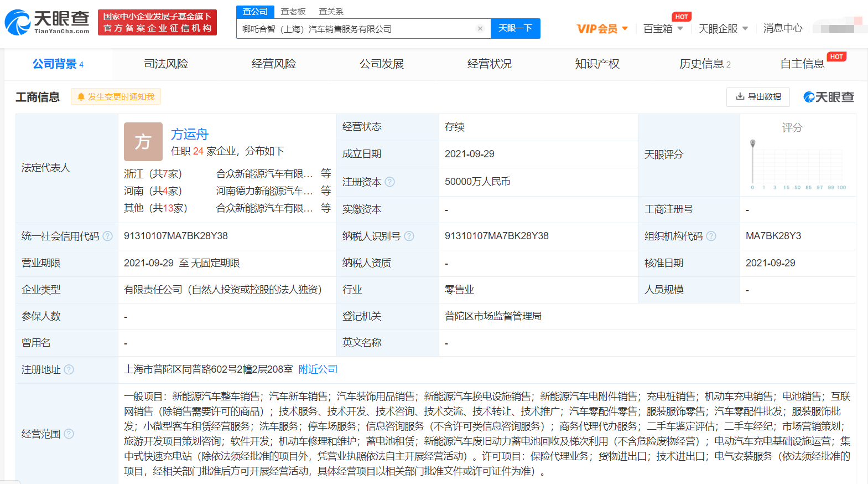Image resolution: width=868 pixels, height=484 pixels.
Task: Enable 发生变更时通知我 change notification
Action: 116,97
